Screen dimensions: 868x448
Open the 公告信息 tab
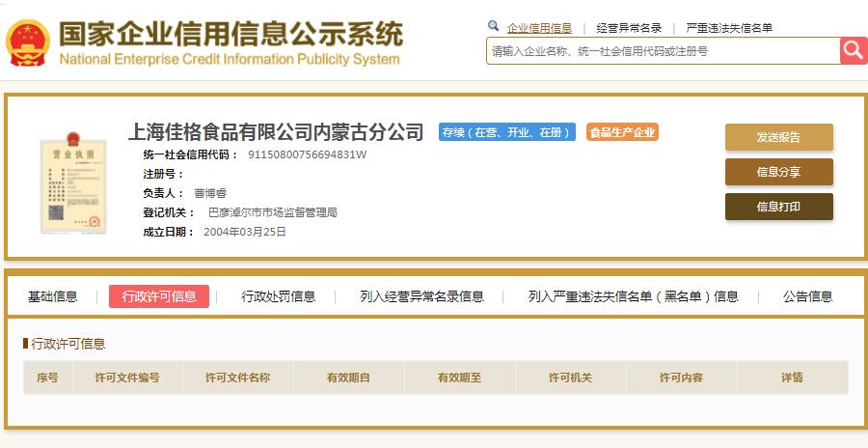pyautogui.click(x=807, y=296)
